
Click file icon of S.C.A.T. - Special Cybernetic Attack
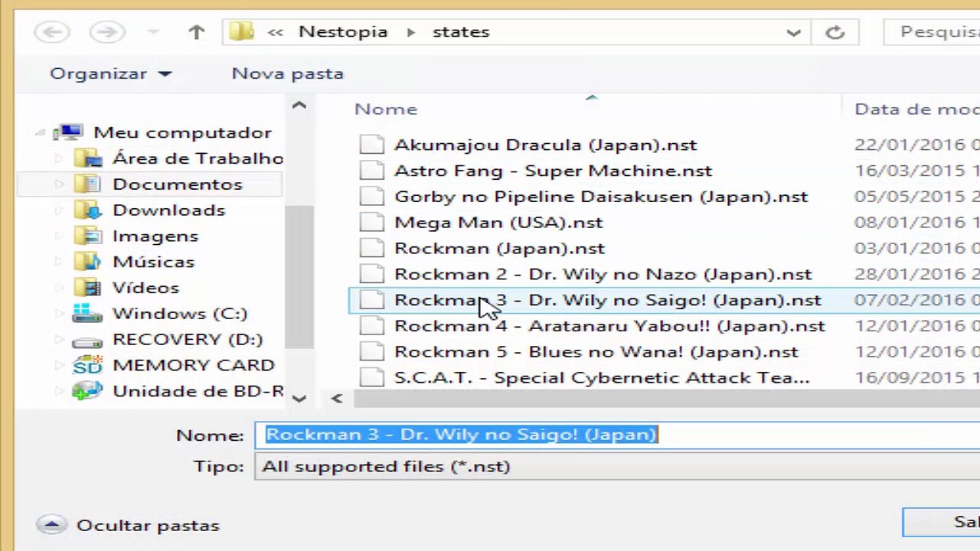(371, 377)
